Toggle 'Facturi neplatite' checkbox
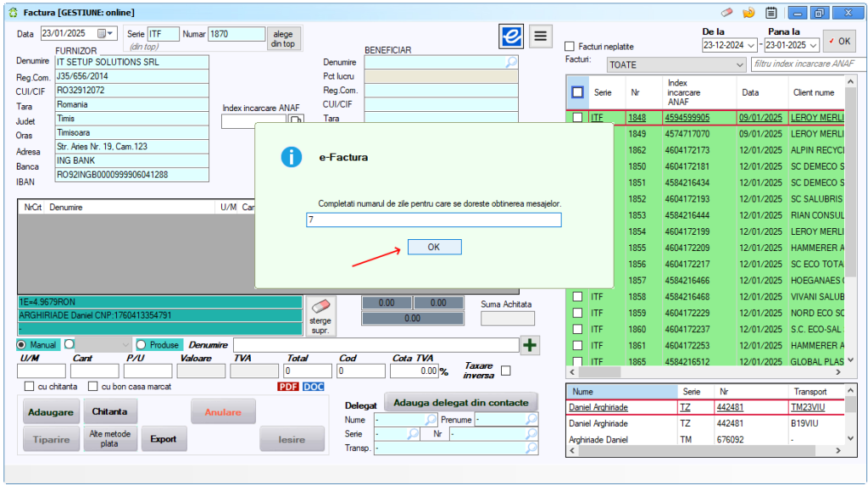This screenshot has height=485, width=868. [x=569, y=47]
